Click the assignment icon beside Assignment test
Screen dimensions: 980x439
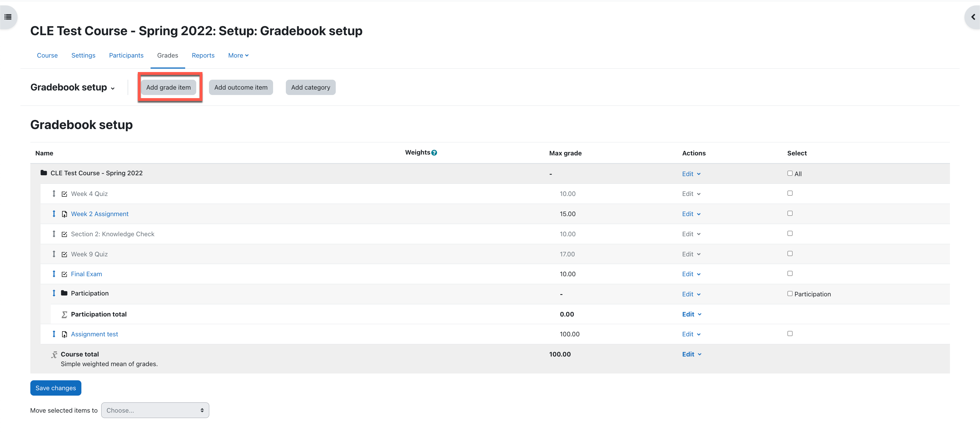pos(64,334)
